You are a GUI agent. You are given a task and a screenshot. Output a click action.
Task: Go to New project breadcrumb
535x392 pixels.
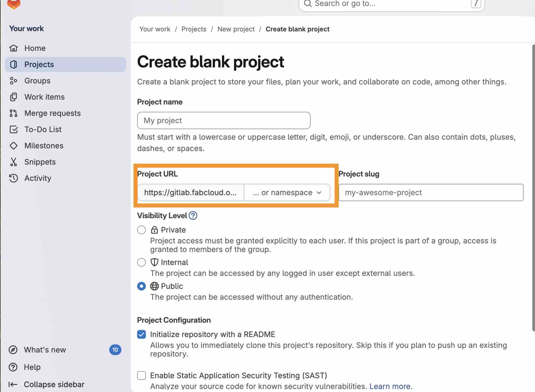tap(236, 29)
